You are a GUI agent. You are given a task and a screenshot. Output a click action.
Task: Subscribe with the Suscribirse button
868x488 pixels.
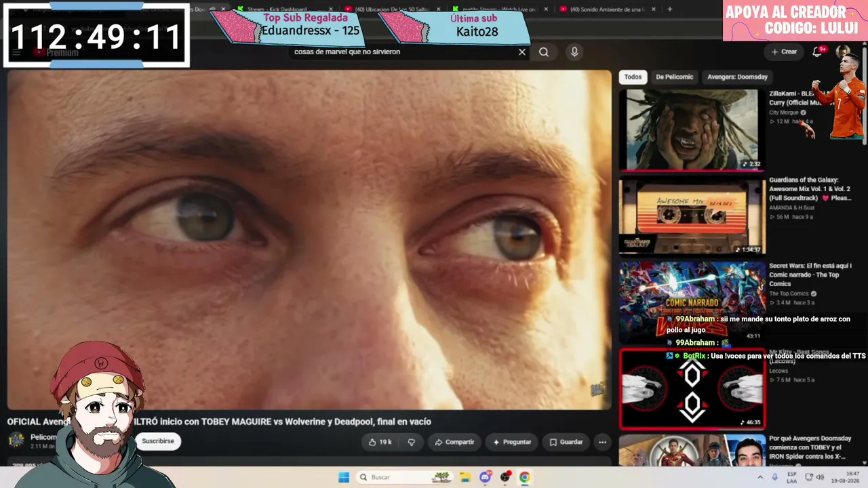click(158, 441)
